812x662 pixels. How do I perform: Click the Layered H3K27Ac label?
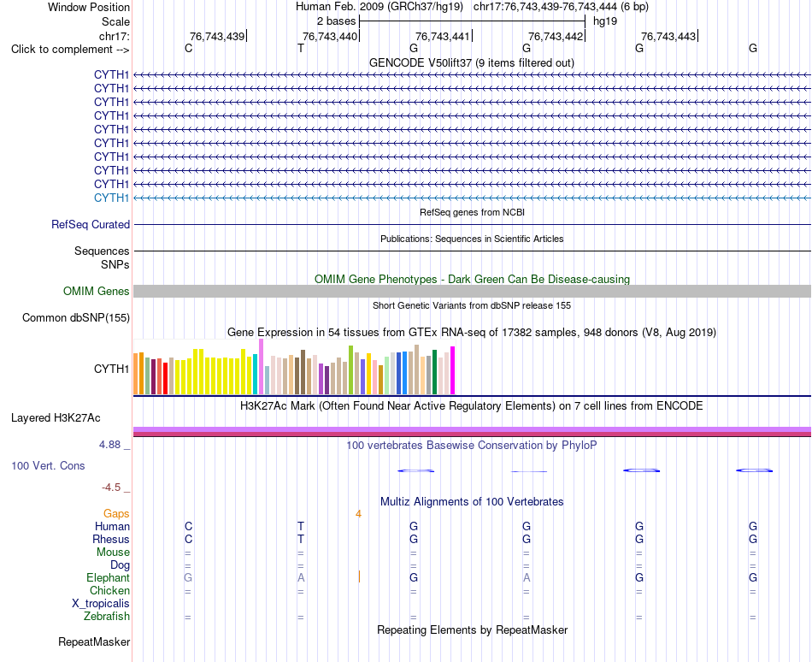(56, 418)
